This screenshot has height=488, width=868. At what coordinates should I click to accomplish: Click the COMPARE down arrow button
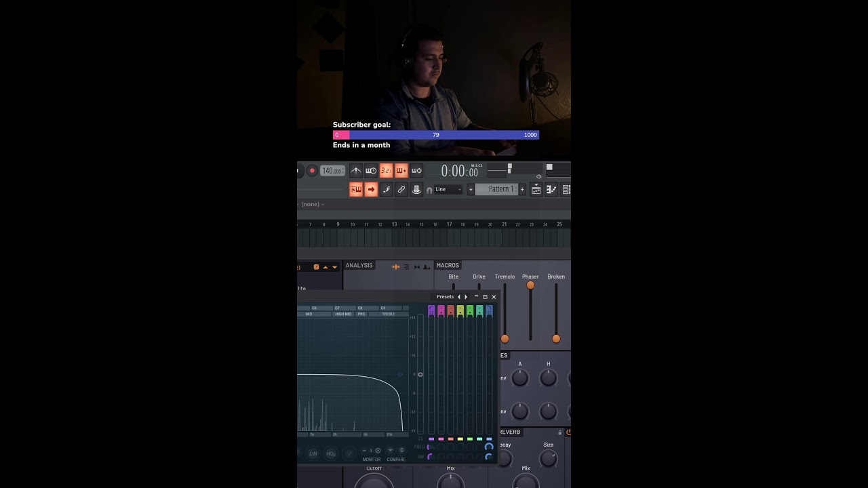coord(390,450)
